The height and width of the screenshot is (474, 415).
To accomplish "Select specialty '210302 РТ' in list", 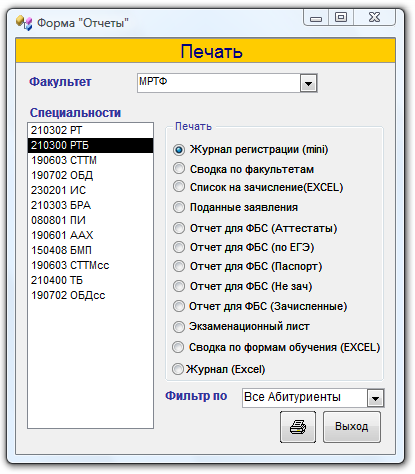I will (90, 130).
